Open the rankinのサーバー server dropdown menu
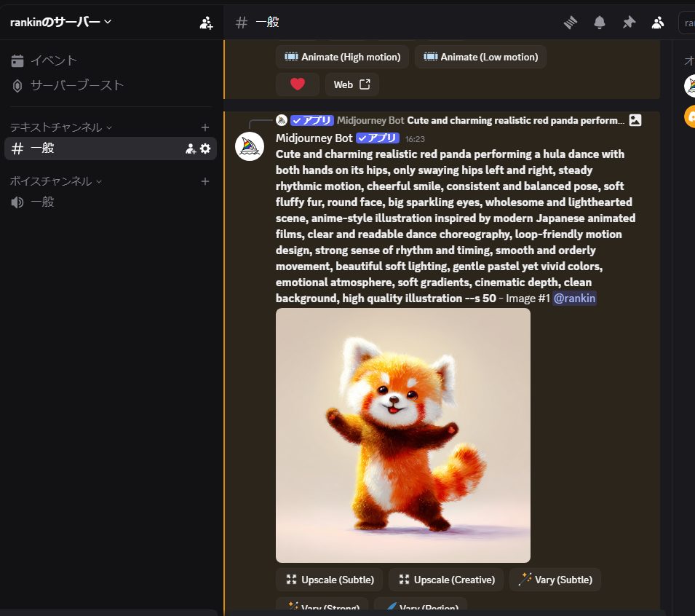Image resolution: width=695 pixels, height=616 pixels. (61, 22)
